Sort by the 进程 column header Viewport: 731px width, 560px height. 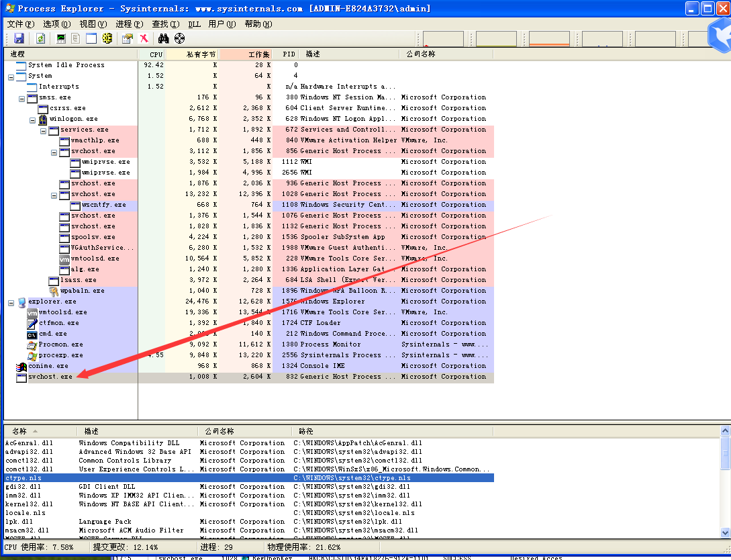71,54
